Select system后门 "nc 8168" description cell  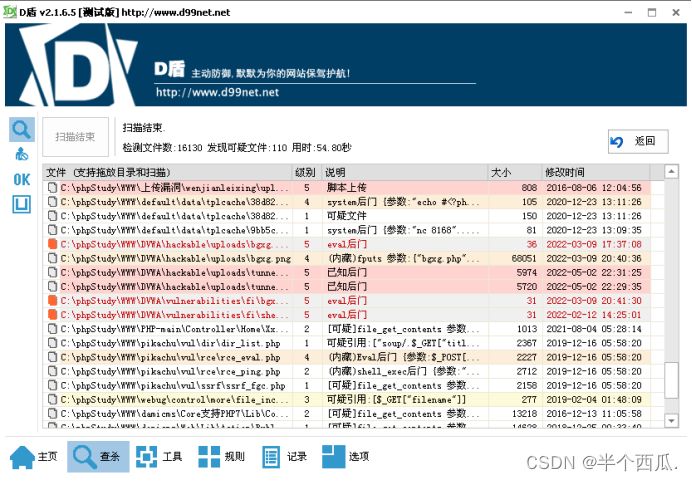pos(403,230)
